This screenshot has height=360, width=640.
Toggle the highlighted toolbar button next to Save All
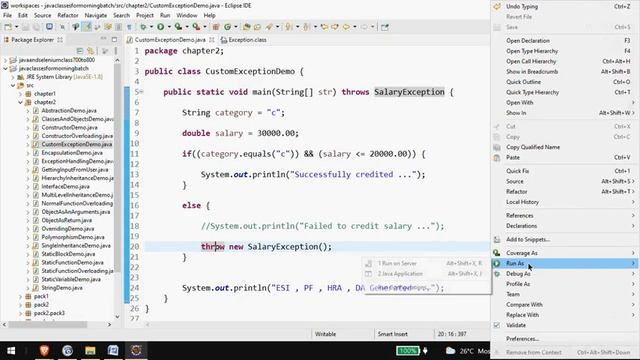point(87,27)
